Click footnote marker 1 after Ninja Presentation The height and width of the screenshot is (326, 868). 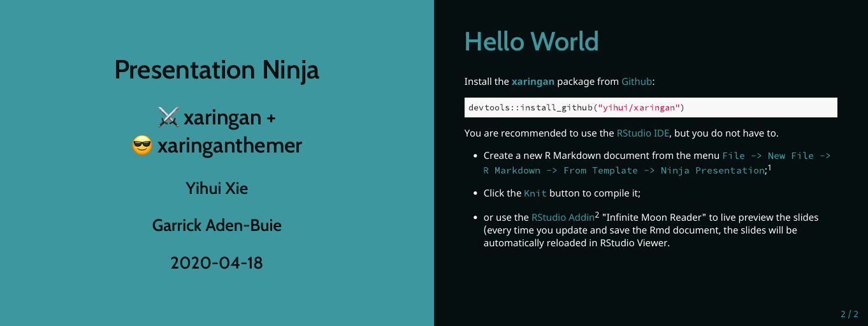coord(769,168)
